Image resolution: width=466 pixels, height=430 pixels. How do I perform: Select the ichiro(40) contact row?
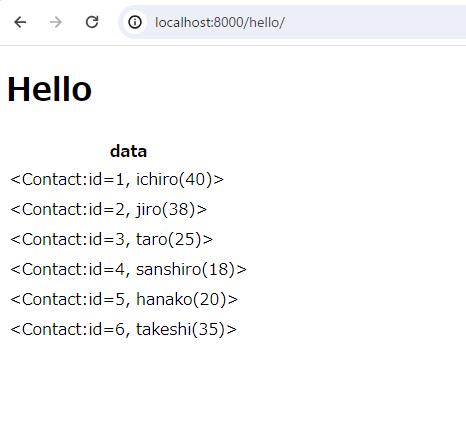click(117, 179)
